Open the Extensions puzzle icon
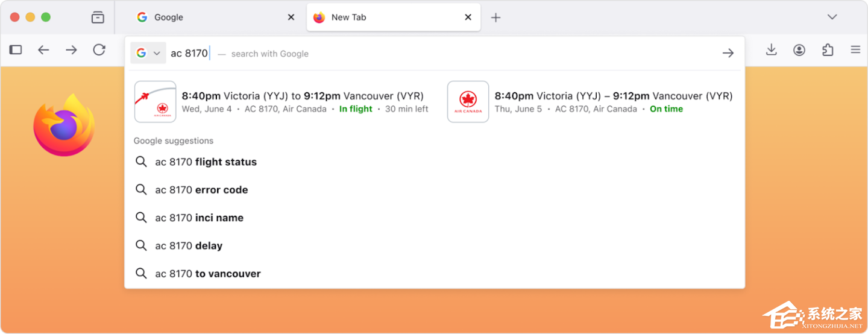868x334 pixels. tap(828, 50)
